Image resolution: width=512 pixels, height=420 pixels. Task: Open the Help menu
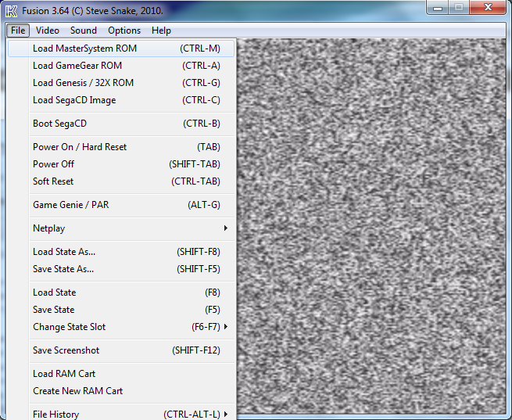click(x=161, y=31)
